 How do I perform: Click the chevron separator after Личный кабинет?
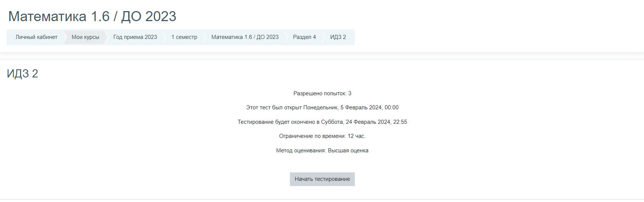click(x=64, y=37)
